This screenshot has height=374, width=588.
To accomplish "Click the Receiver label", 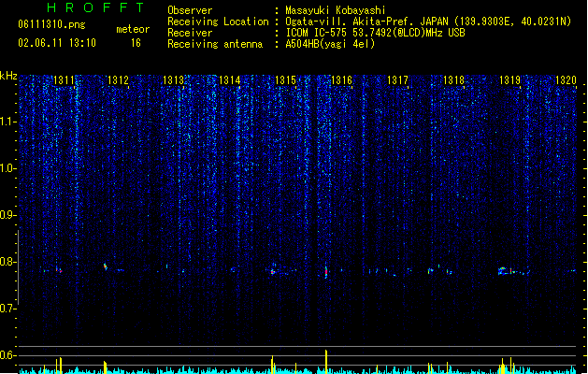I will tap(190, 33).
